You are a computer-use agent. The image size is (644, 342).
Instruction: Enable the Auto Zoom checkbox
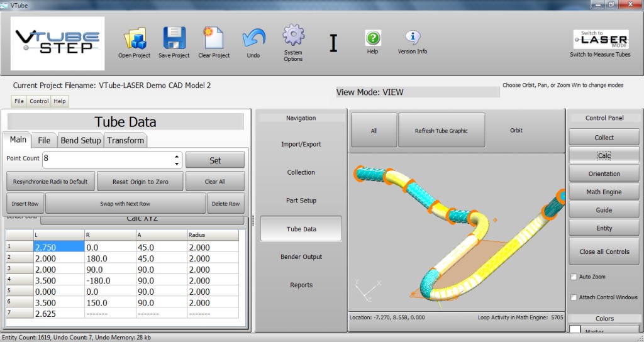[x=574, y=277]
